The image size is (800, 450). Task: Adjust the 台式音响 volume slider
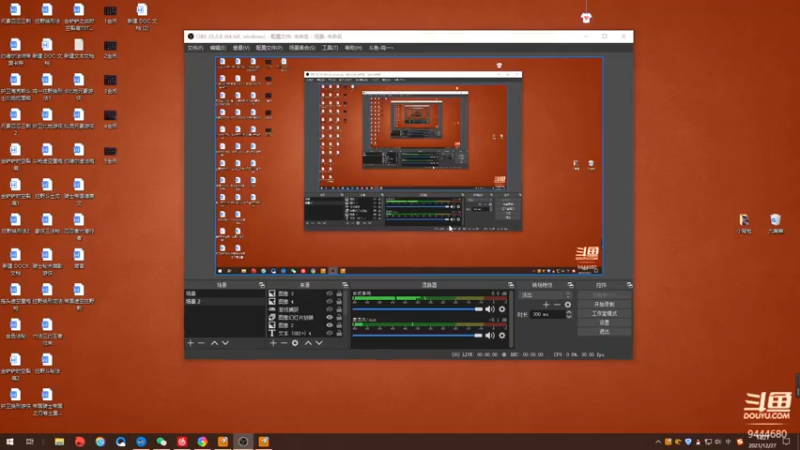pyautogui.click(x=417, y=309)
